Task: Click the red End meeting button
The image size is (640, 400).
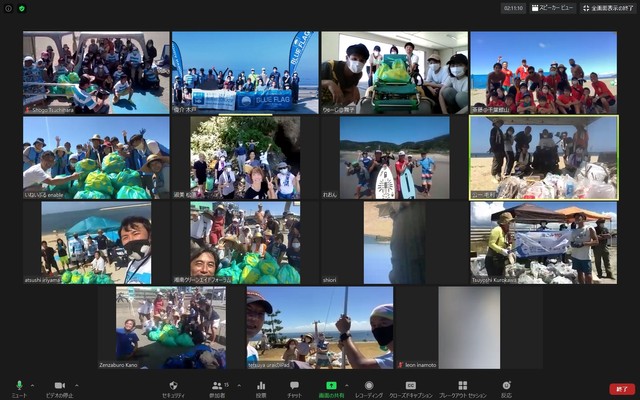Action: 622,389
